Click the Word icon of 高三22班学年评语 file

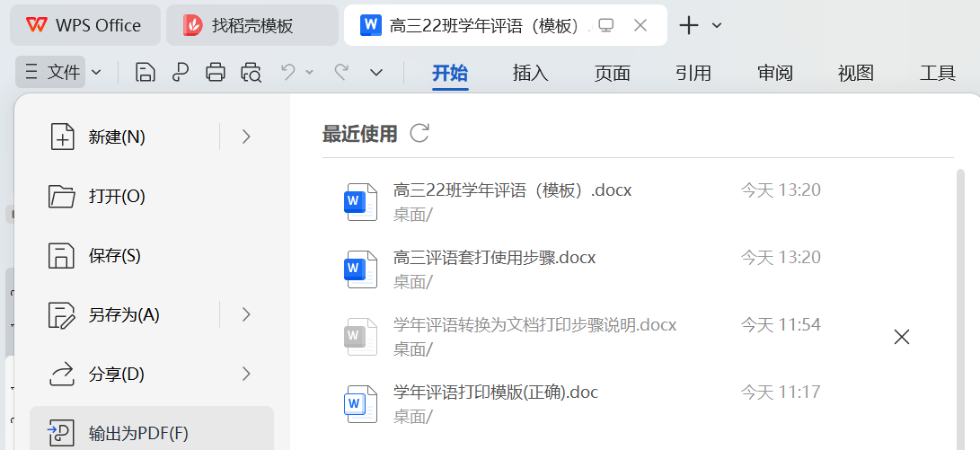pyautogui.click(x=360, y=202)
